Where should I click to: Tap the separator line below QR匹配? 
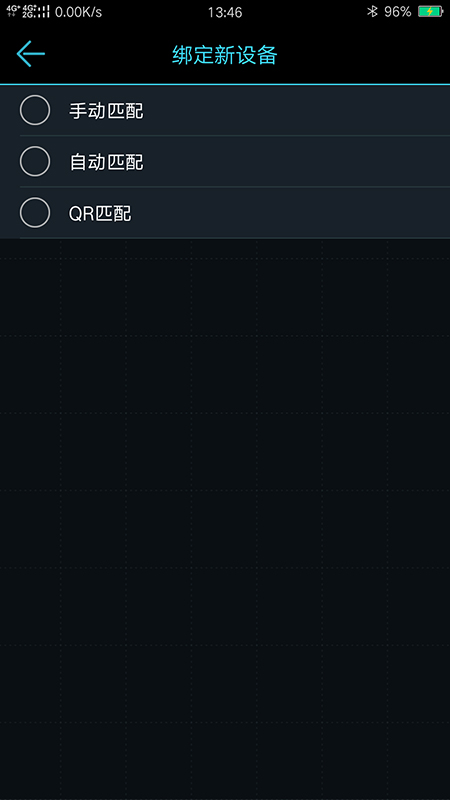click(x=235, y=238)
